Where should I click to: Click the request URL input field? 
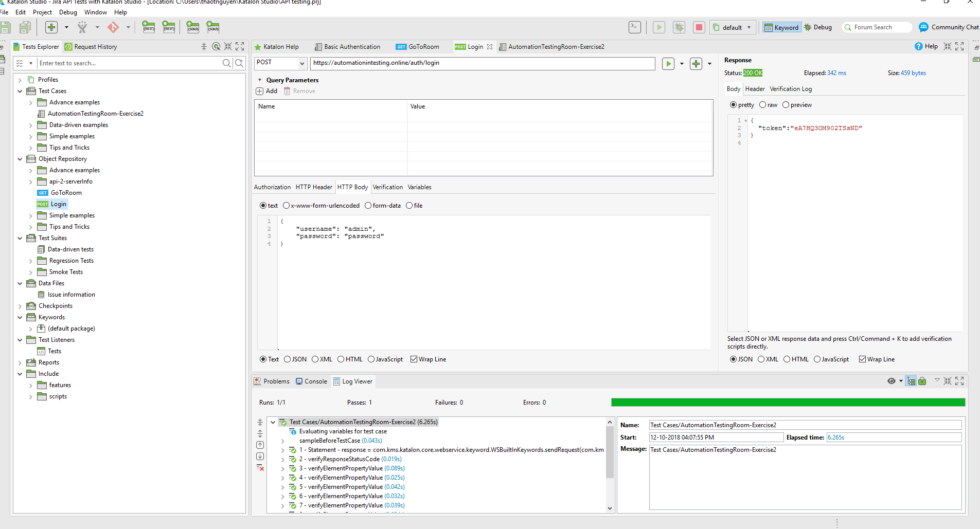(482, 63)
